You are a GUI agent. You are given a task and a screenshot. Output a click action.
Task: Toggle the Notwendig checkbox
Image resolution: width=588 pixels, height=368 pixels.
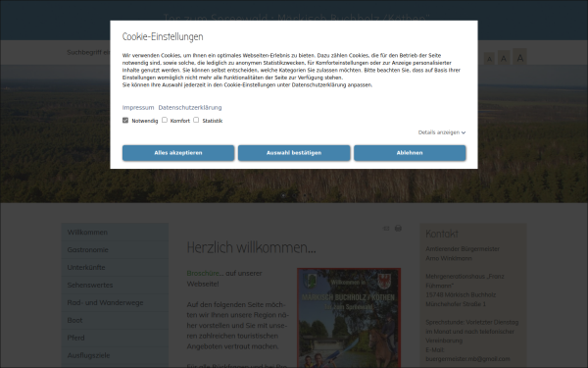click(125, 120)
